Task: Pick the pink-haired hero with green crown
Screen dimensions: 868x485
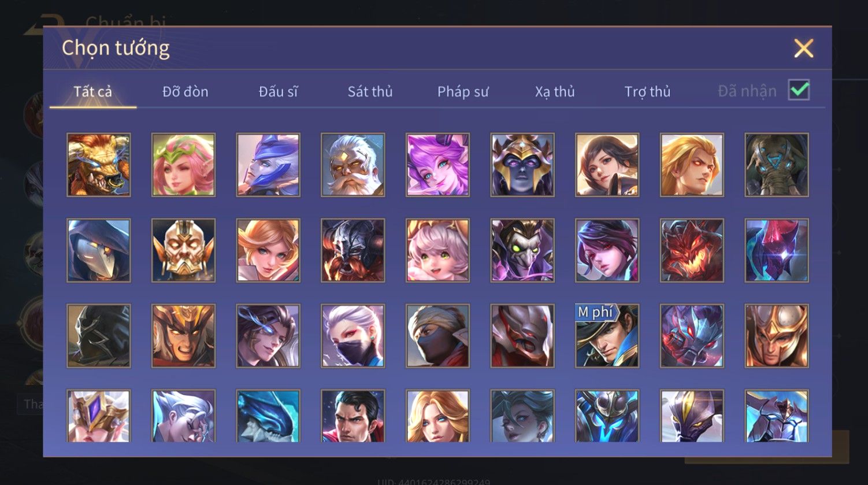Action: click(x=183, y=165)
